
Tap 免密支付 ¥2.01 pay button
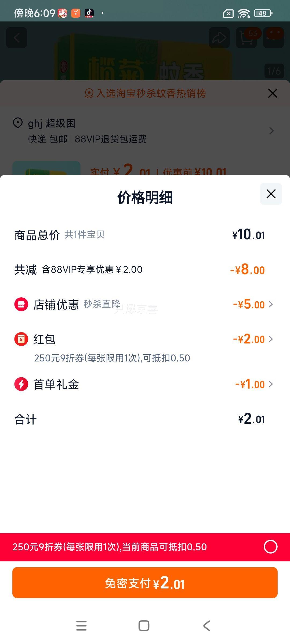pos(145,583)
